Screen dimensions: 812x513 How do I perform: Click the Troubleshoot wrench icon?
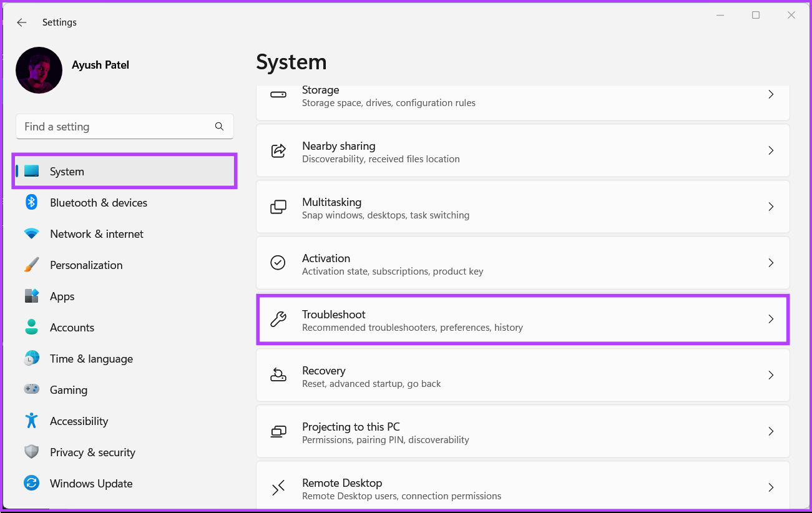278,319
